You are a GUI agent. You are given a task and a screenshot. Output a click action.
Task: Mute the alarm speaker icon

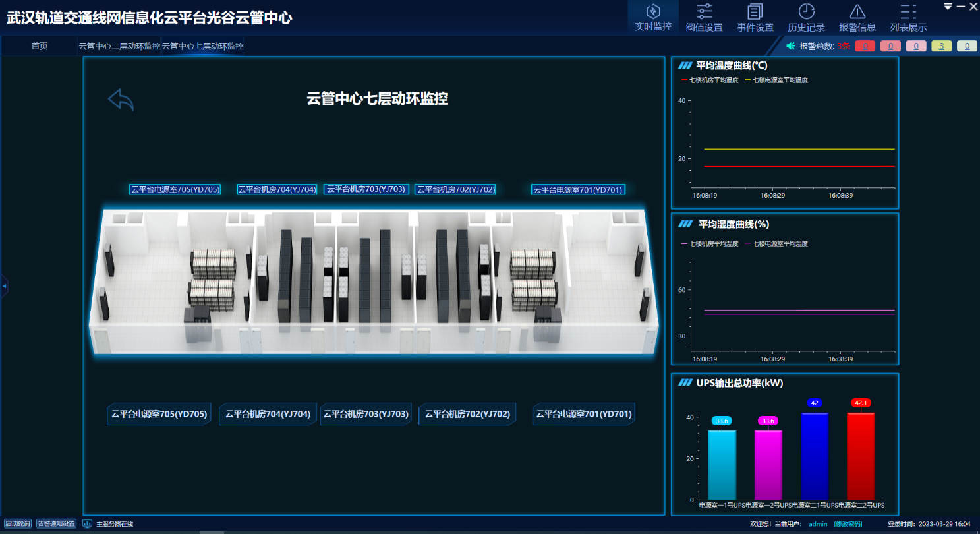pos(791,46)
